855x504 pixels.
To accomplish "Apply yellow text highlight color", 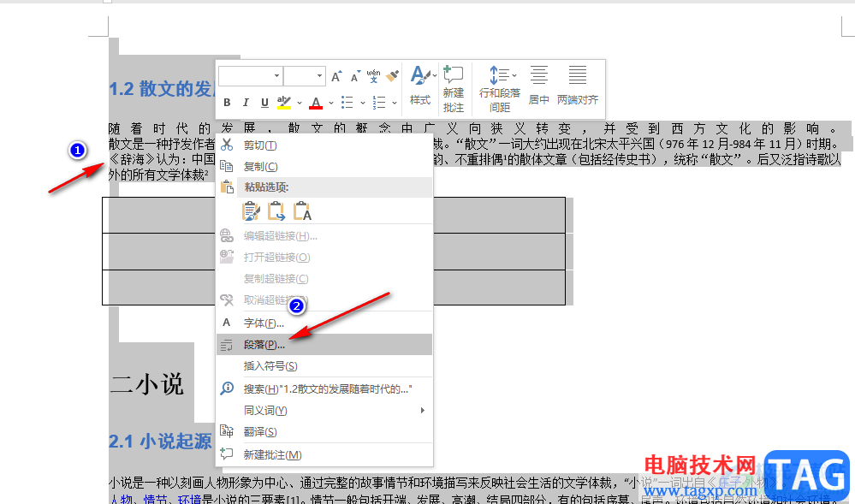I will [x=284, y=102].
